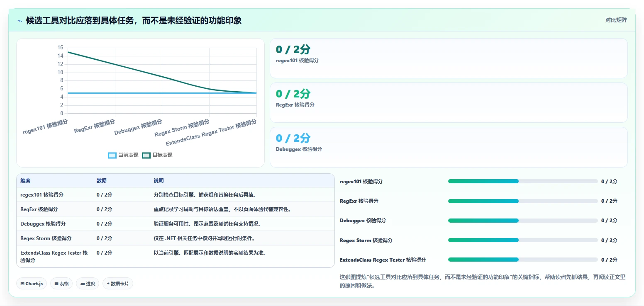
Task: Click the regex101 核验得分 progress bar
Action: [x=523, y=181]
